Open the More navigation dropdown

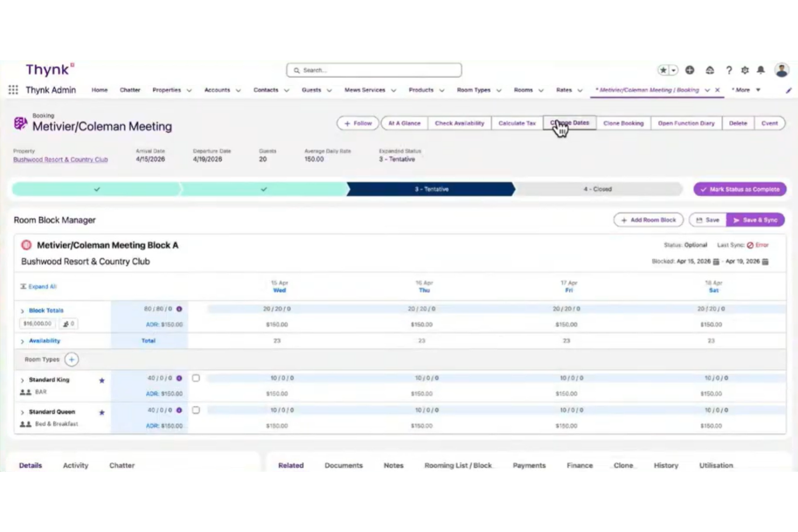pos(746,90)
